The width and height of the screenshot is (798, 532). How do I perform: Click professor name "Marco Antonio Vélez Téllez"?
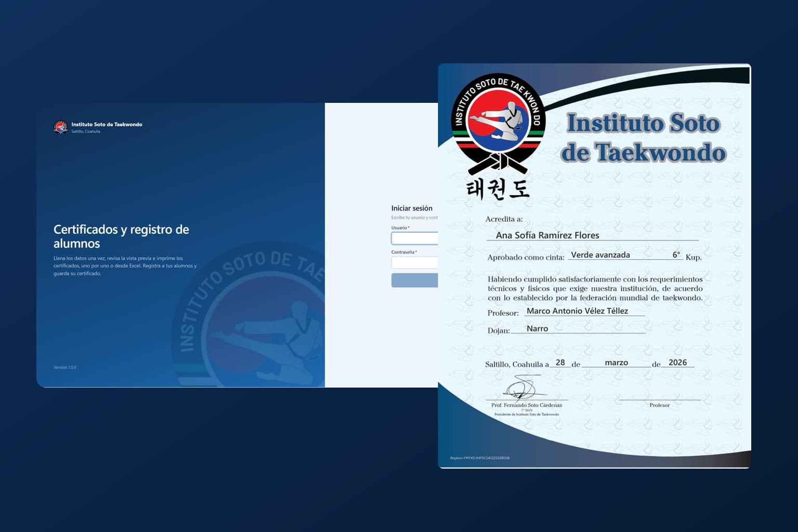point(577,311)
